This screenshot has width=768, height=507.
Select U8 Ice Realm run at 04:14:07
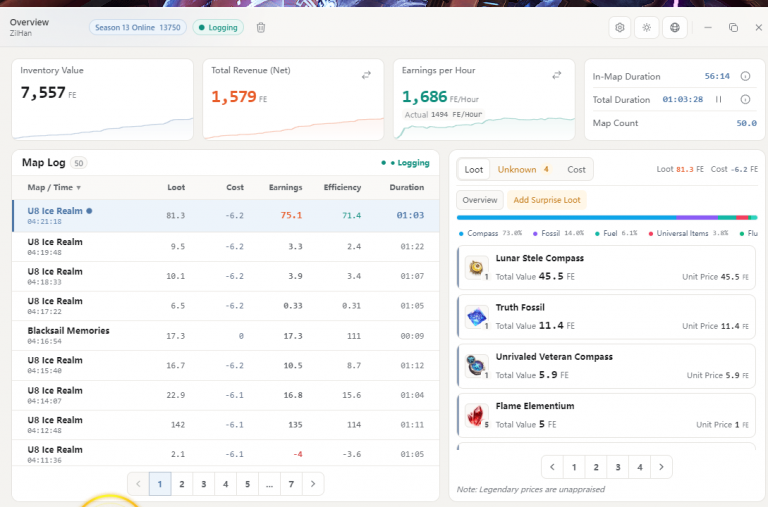pos(225,395)
